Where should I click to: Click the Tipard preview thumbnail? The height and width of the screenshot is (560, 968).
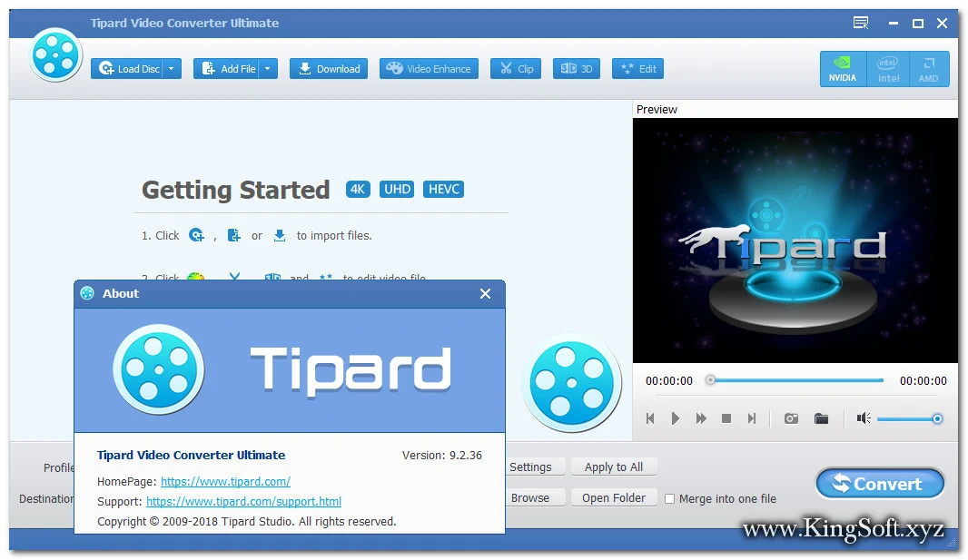tap(795, 241)
